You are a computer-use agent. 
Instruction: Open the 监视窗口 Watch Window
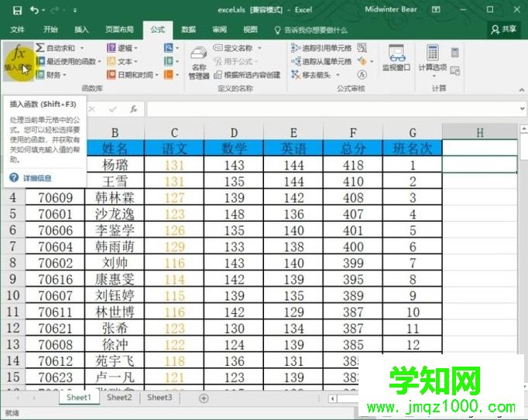pos(396,57)
